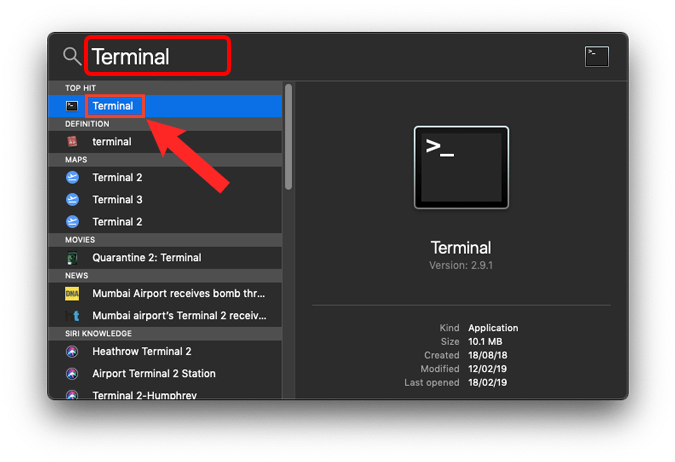Click the Created date '18/08/18'
Viewport: 675px width, 462px height.
pos(488,356)
